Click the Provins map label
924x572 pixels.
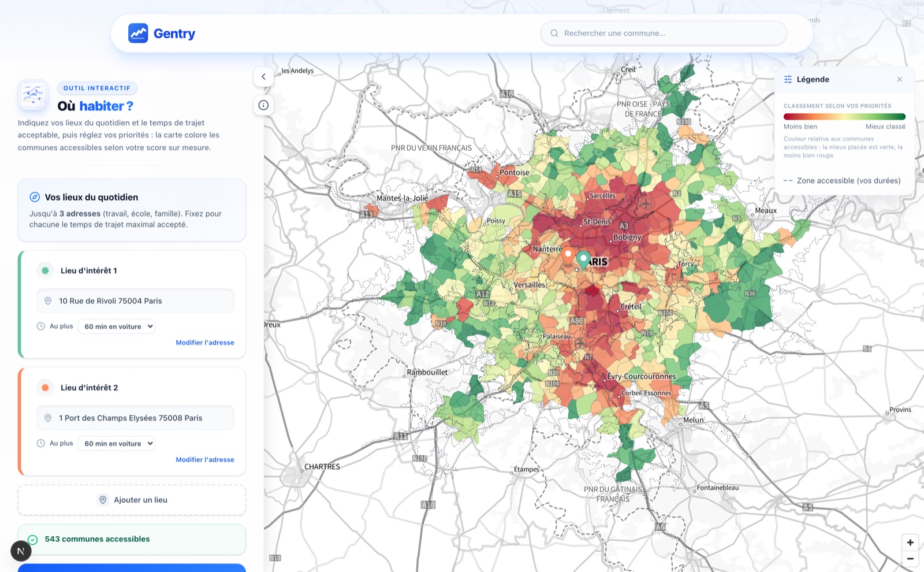pos(900,410)
